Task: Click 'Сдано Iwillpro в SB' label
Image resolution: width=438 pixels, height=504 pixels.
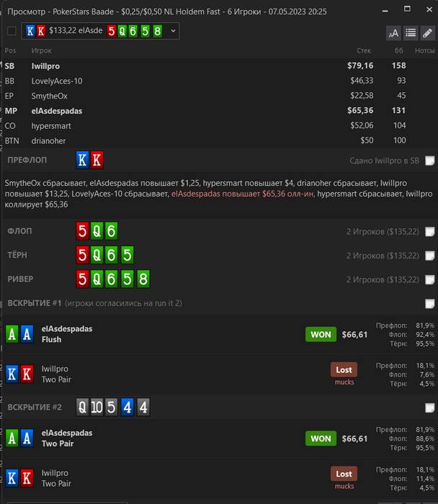Action: 384,161
